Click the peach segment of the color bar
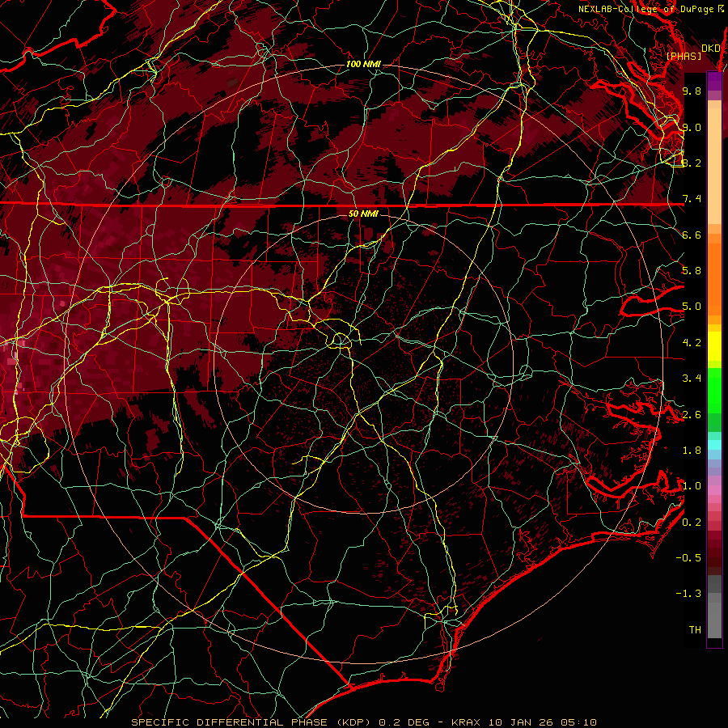728x728 pixels. (714, 166)
